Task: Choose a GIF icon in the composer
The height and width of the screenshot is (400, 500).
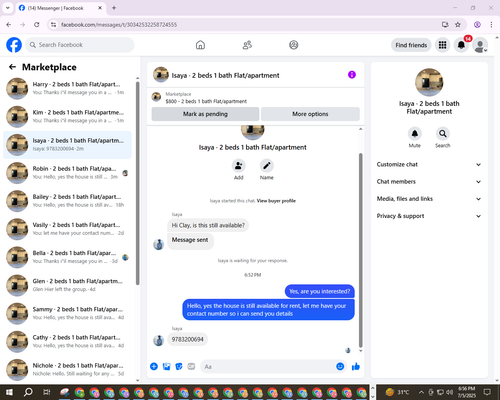Action: coord(191,367)
